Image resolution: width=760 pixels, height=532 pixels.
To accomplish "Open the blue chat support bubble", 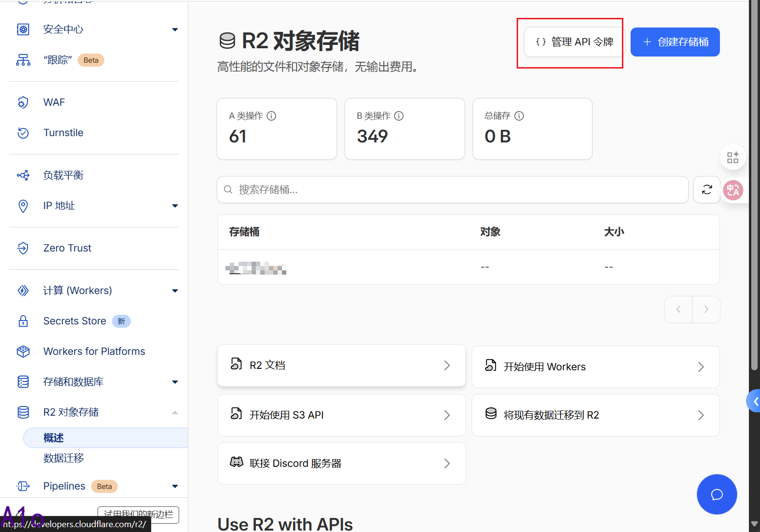I will coord(717,494).
